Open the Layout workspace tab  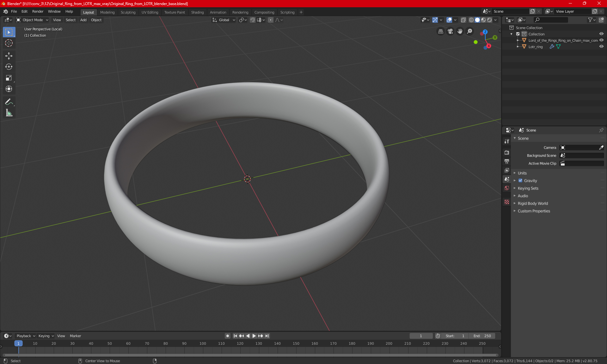[88, 12]
